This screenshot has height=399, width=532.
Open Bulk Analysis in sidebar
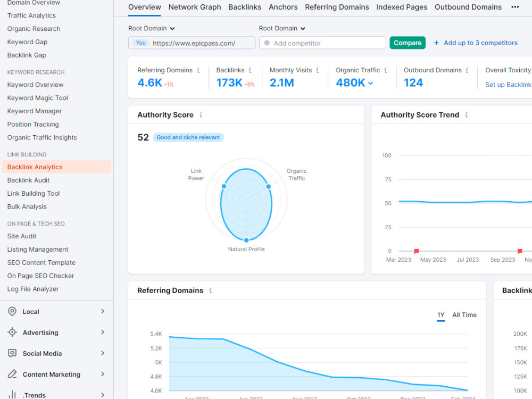click(27, 206)
